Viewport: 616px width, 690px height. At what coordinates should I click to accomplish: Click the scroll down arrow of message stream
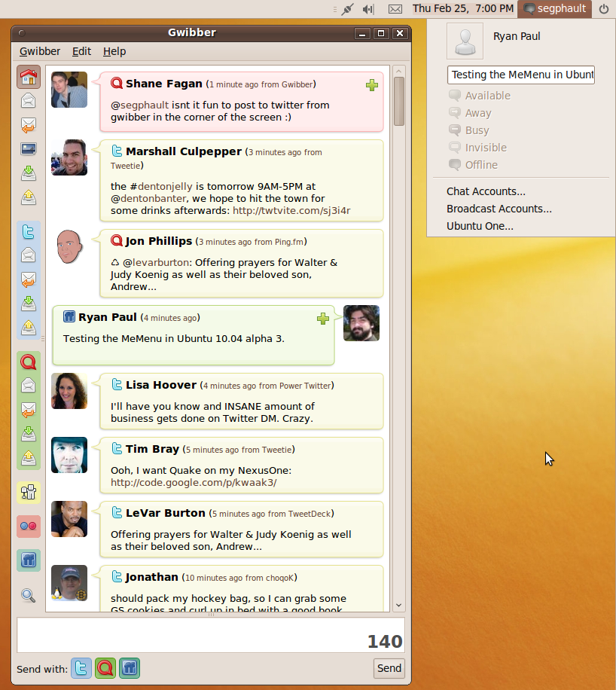(399, 605)
